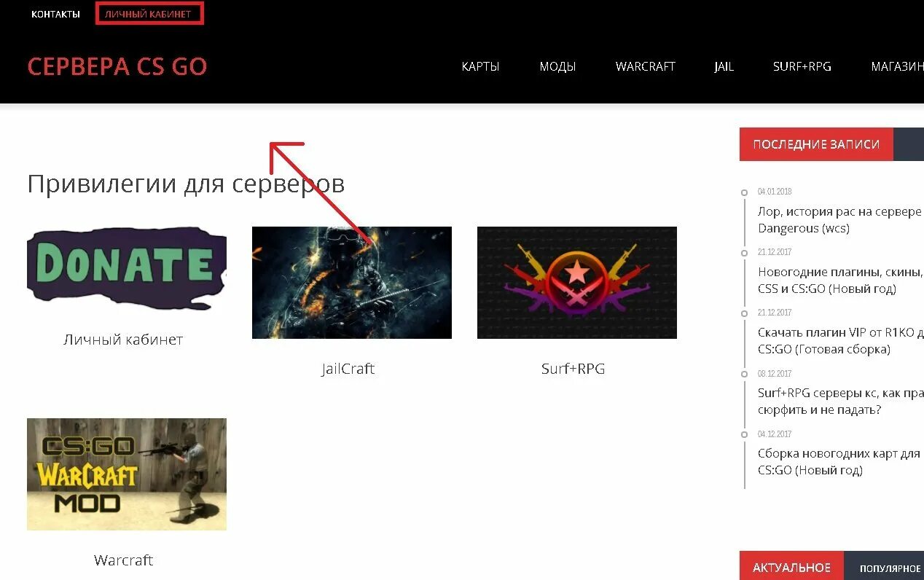The height and width of the screenshot is (580, 924).
Task: Open the Warcraft menu item
Action: (x=646, y=66)
